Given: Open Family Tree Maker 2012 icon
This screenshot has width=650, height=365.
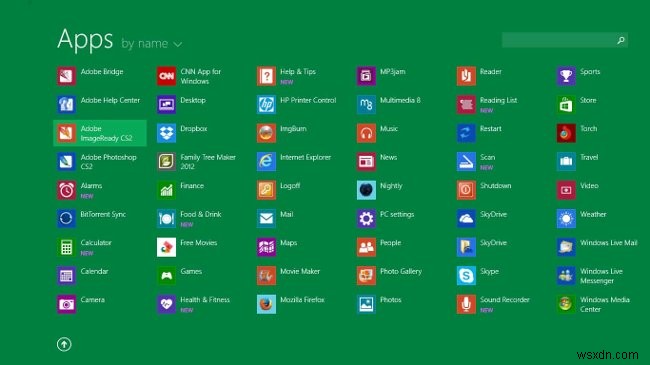Looking at the screenshot, I should coord(166,162).
